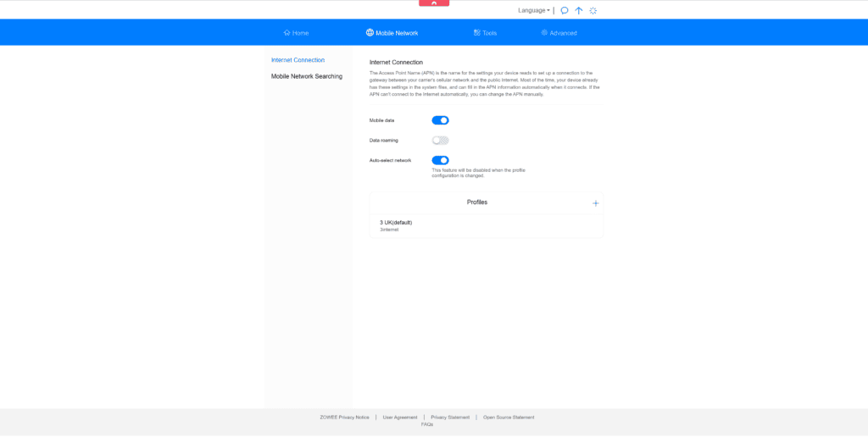Open the Language dropdown
Screen dimensions: 868x437
(534, 11)
